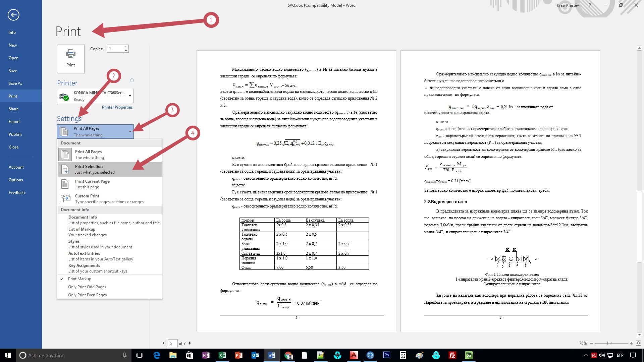Enable Only Print Even Pages
This screenshot has height=362, width=644.
pos(87,295)
